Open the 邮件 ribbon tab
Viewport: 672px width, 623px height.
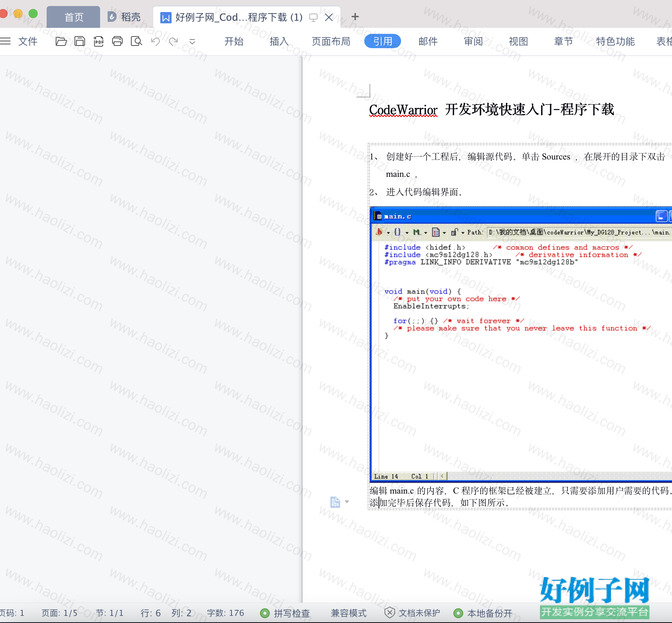428,41
